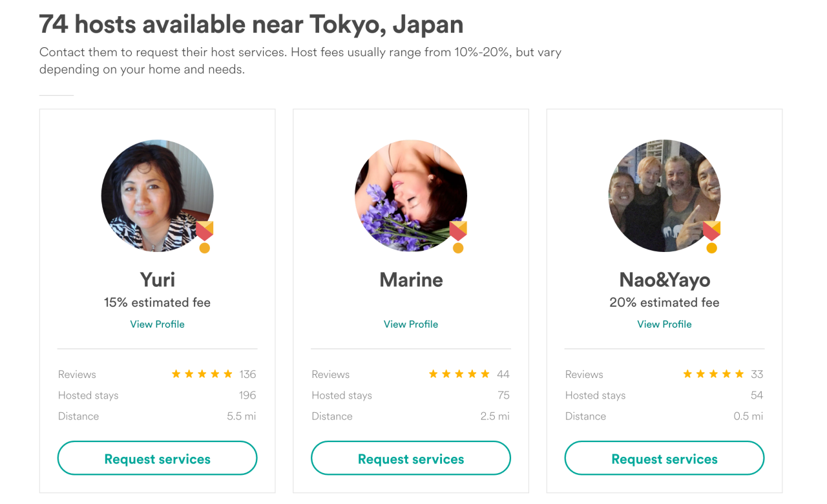Open Yuri's profile photo

[x=157, y=196]
